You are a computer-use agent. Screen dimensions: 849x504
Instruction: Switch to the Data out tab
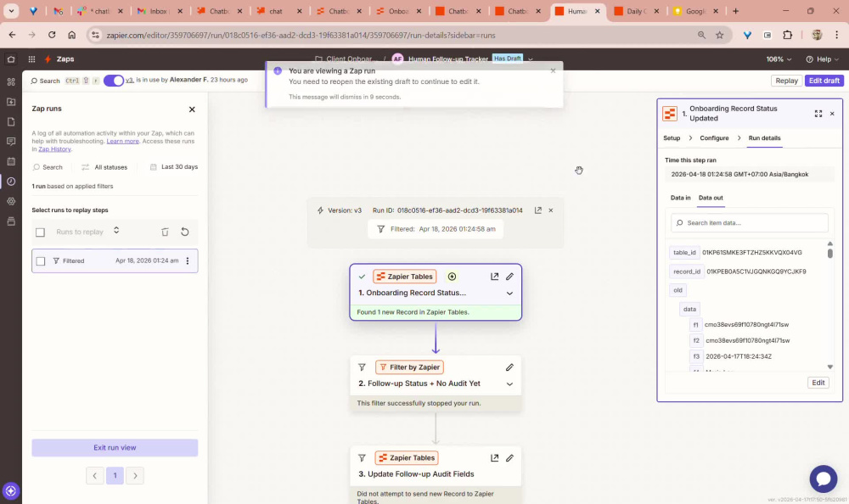(x=711, y=198)
